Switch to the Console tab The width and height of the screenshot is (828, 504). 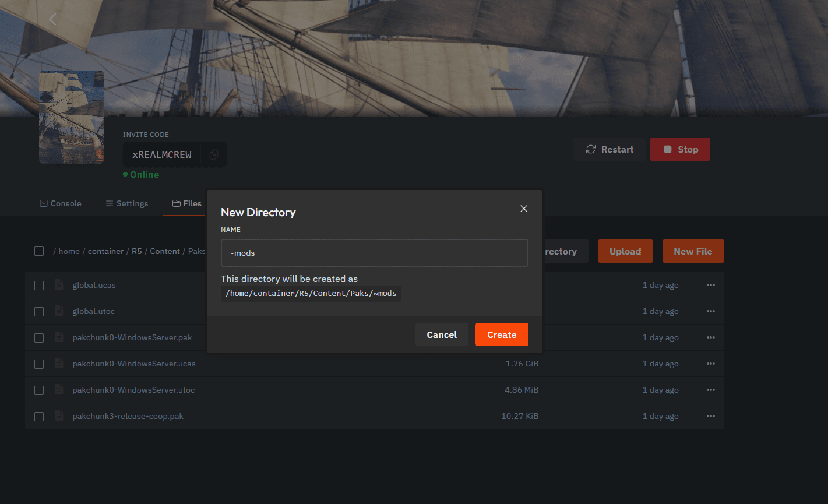pos(61,203)
